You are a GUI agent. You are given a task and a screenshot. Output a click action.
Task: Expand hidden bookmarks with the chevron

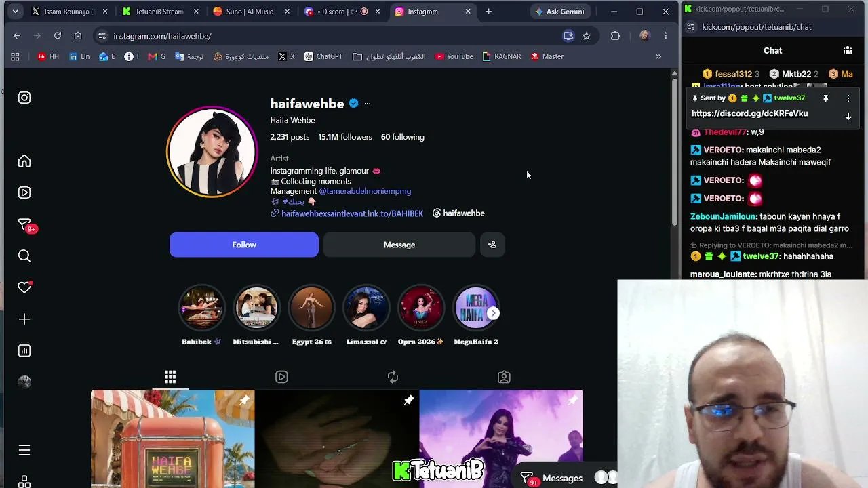click(x=658, y=56)
